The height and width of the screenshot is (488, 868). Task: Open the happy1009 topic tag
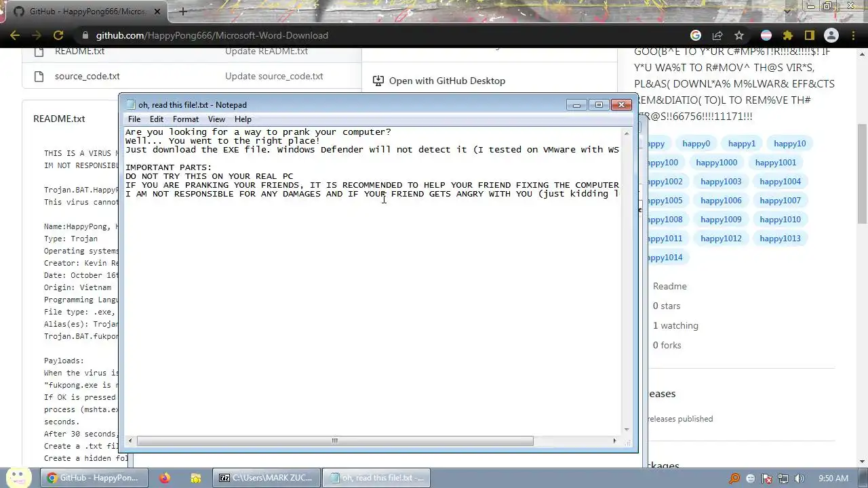pyautogui.click(x=721, y=220)
